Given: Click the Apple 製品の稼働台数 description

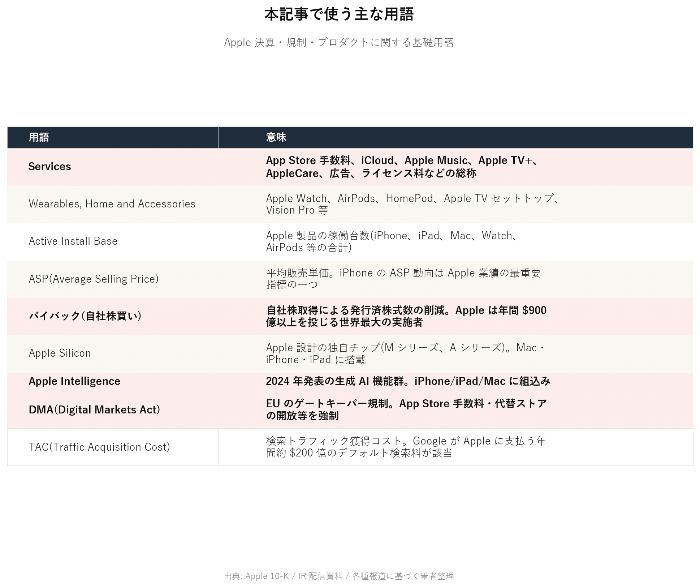Looking at the screenshot, I should [455, 241].
